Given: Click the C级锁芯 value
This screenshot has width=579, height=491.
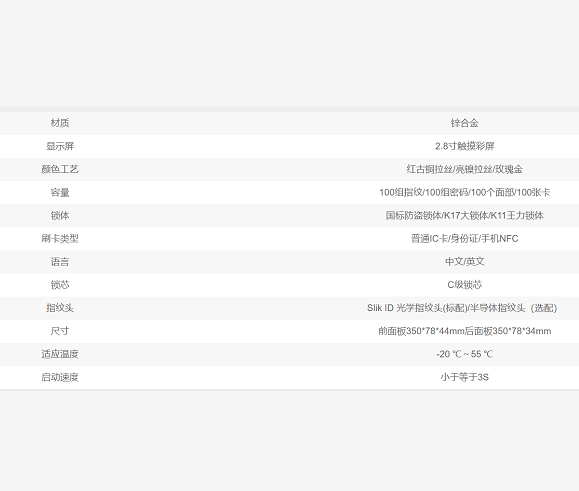Looking at the screenshot, I should click(x=465, y=285).
